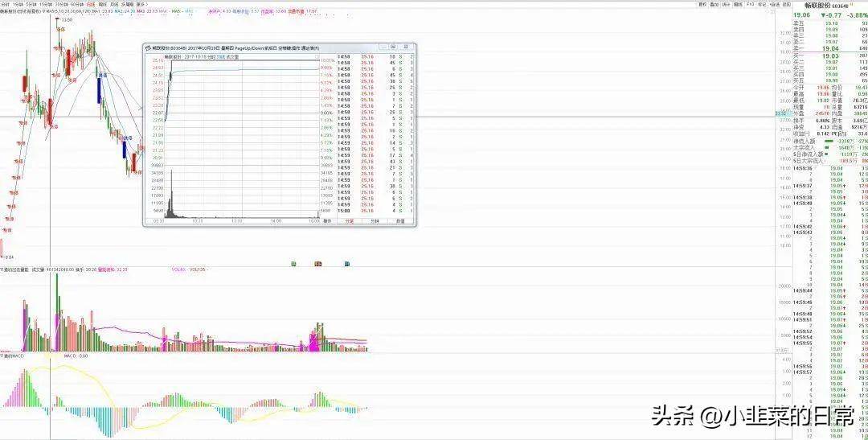Click the orange marker icon below main chart
This screenshot has height=440, width=868.
point(317,264)
